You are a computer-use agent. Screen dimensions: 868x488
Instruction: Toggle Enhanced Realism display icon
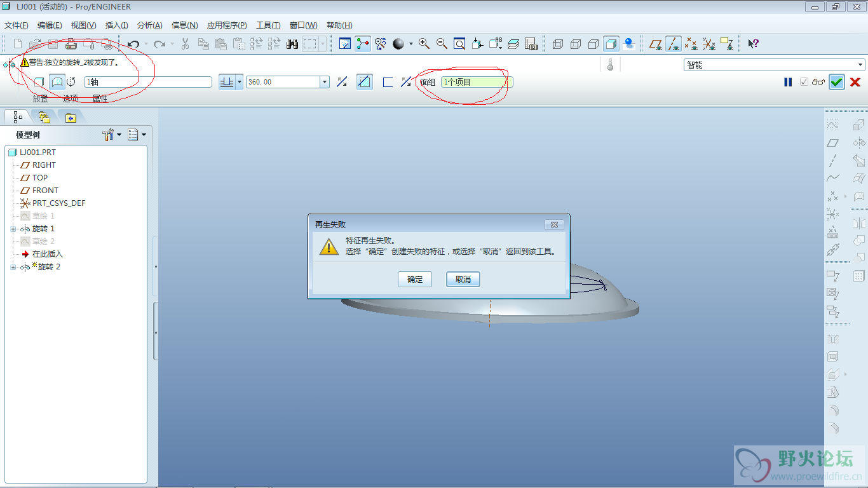[x=629, y=44]
